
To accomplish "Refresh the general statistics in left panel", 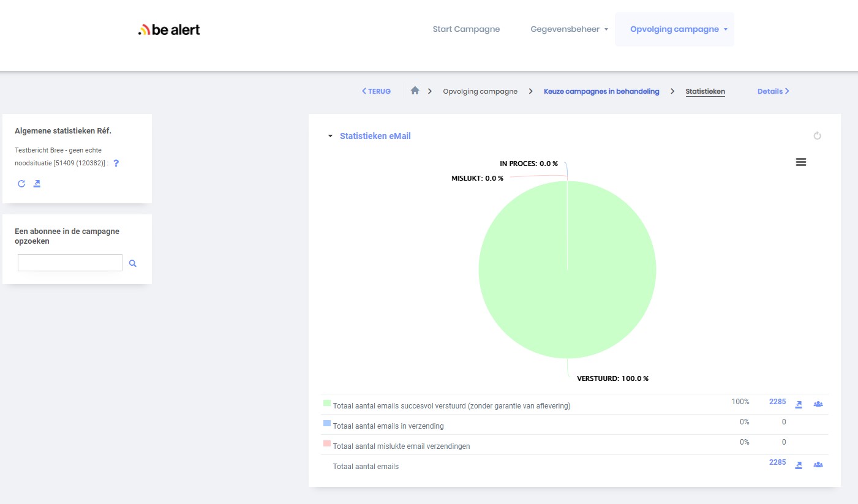I will click(x=21, y=183).
